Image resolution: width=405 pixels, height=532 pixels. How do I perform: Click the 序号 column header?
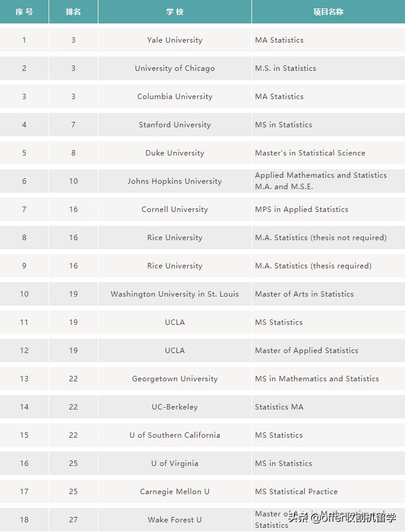click(x=24, y=12)
